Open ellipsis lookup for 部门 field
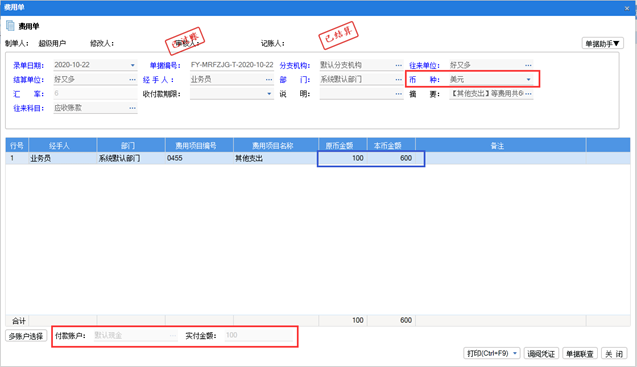The height and width of the screenshot is (367, 637). (x=399, y=79)
